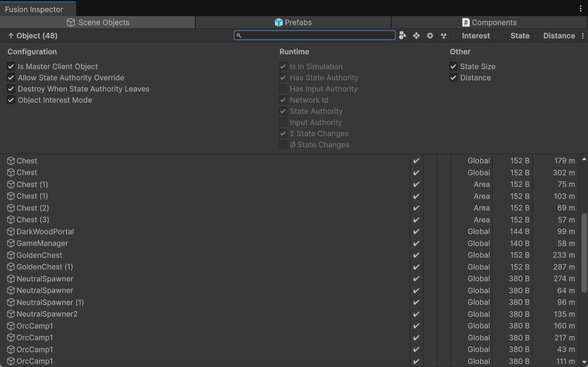The width and height of the screenshot is (588, 367).
Task: Switch to the Prefabs tab
Action: point(293,22)
